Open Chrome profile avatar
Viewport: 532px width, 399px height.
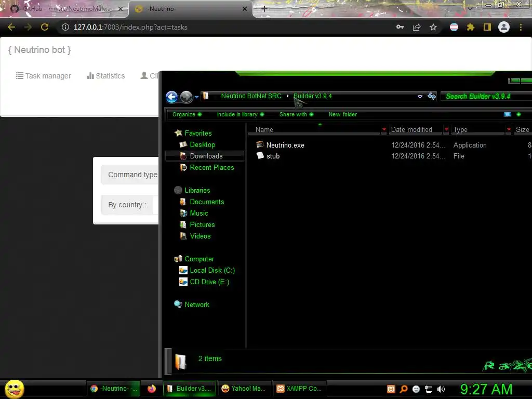pyautogui.click(x=504, y=27)
